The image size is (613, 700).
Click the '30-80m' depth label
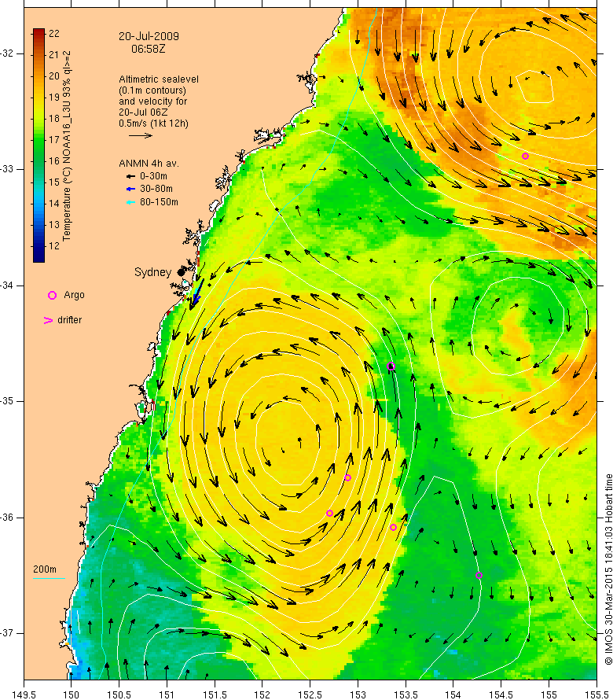(156, 190)
